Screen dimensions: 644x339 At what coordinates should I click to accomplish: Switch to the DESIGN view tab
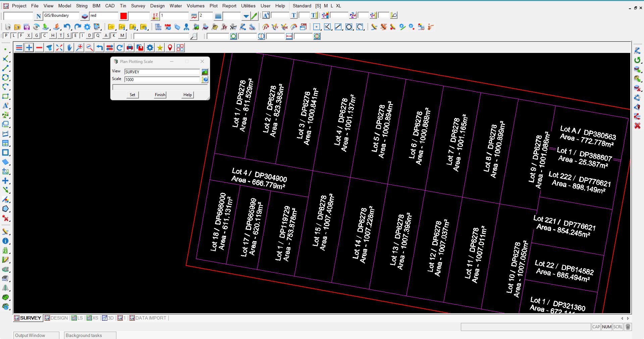(56, 318)
